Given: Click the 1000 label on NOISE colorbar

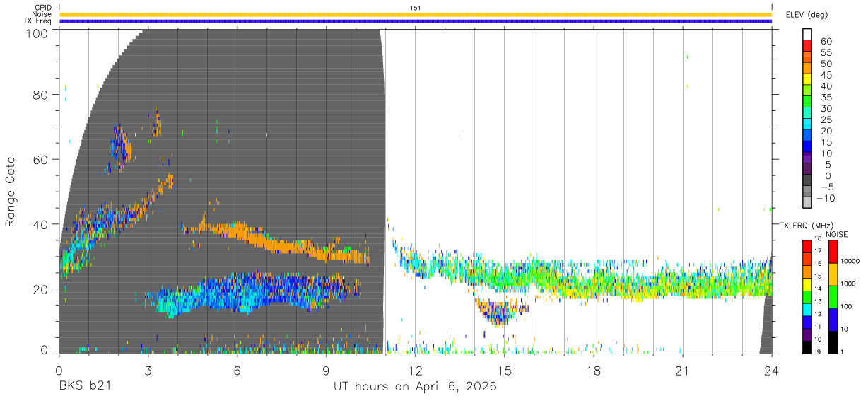Looking at the screenshot, I should coord(848,284).
